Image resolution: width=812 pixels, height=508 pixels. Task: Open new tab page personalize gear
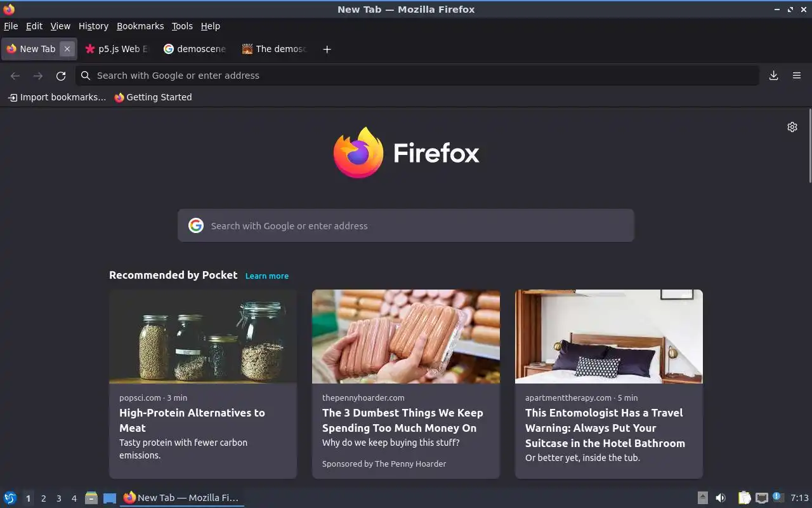[x=792, y=127]
